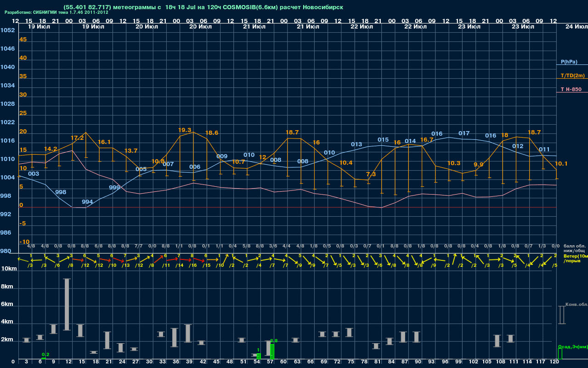The image size is (588, 368).
Task: Click the 19.3 temperature peak label
Action: coord(185,130)
